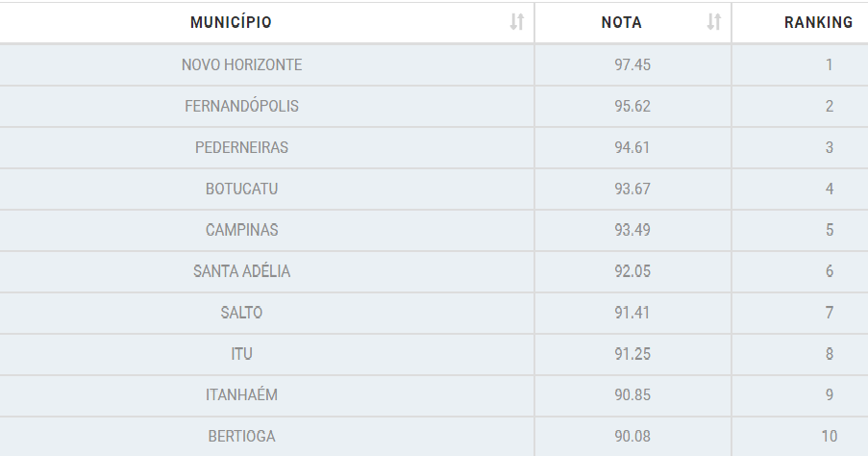Select the MUNICÍPIO column header label

231,23
